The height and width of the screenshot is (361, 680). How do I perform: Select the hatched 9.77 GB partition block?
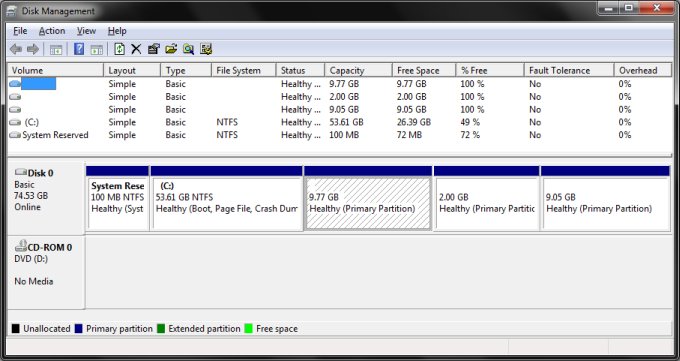coord(368,198)
